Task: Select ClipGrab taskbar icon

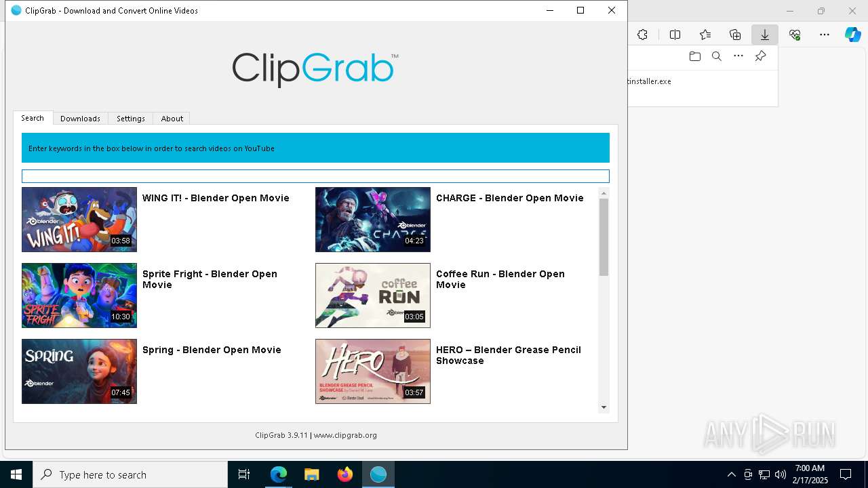Action: tap(378, 474)
